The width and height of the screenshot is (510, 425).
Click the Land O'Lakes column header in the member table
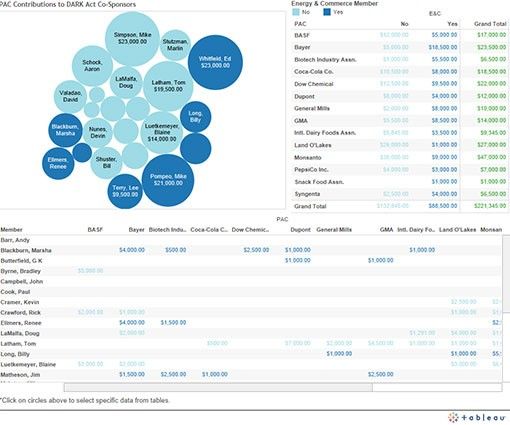(457, 229)
